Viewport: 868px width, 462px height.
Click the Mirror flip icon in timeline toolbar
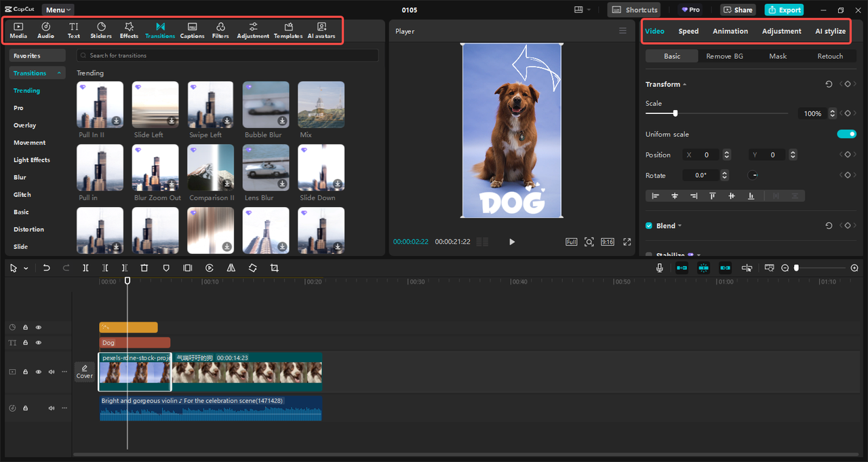[x=231, y=268]
